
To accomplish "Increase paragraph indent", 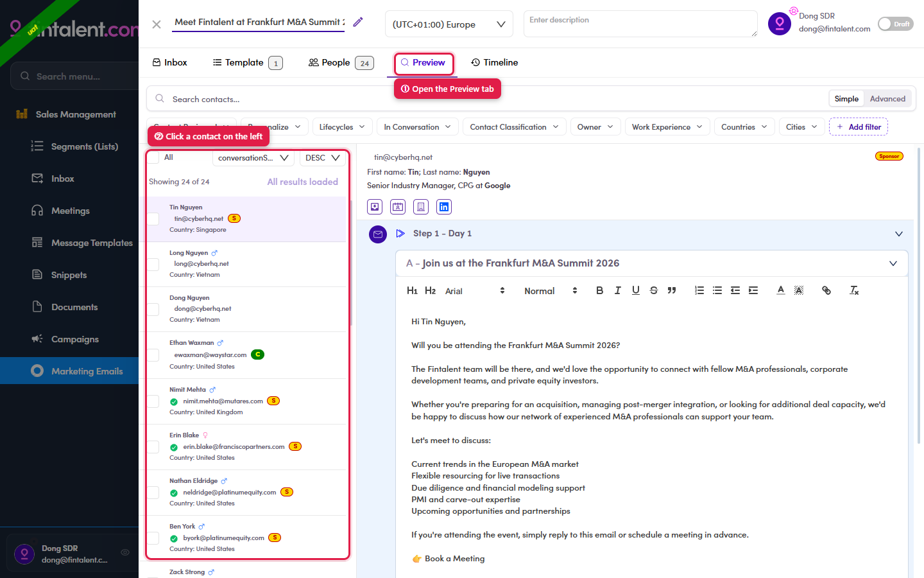I will 753,290.
